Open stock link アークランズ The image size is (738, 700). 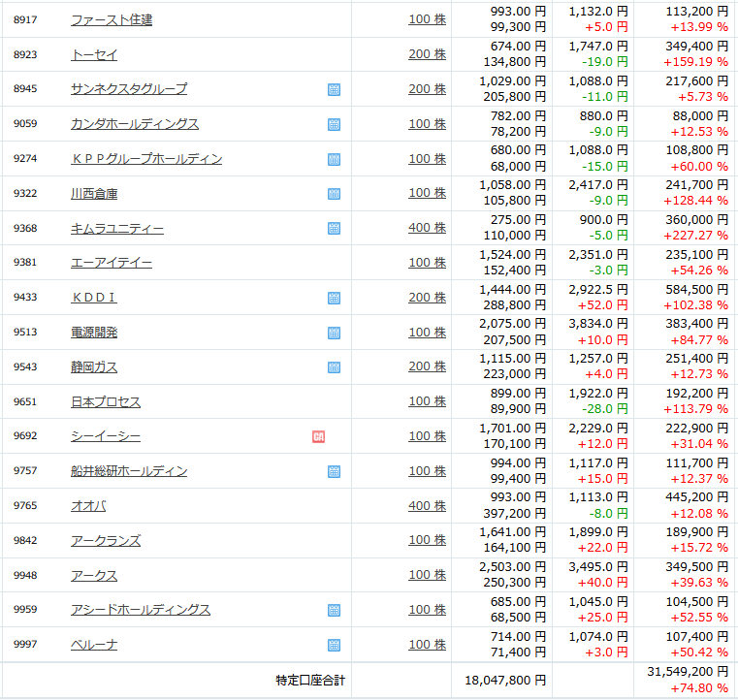pyautogui.click(x=106, y=541)
